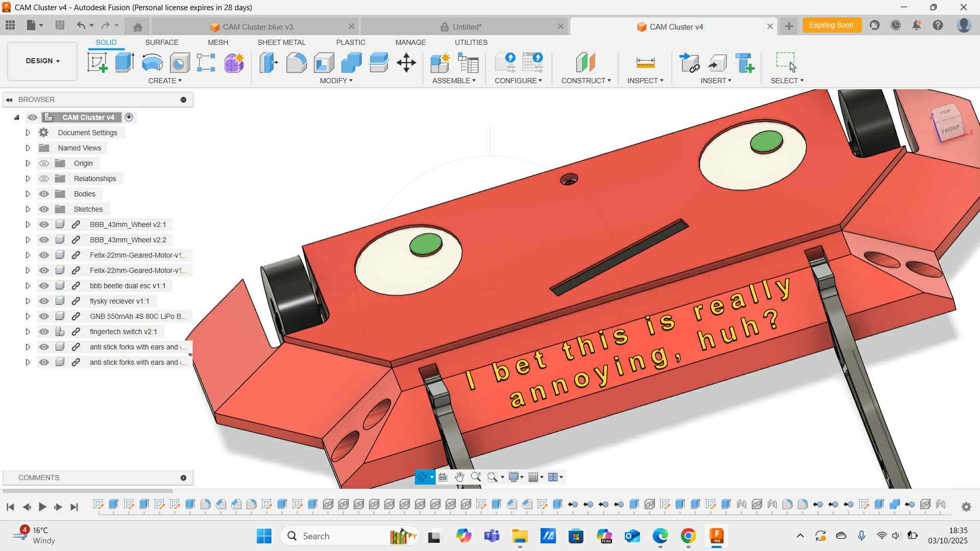Select the Hole tool icon

pyautogui.click(x=180, y=63)
